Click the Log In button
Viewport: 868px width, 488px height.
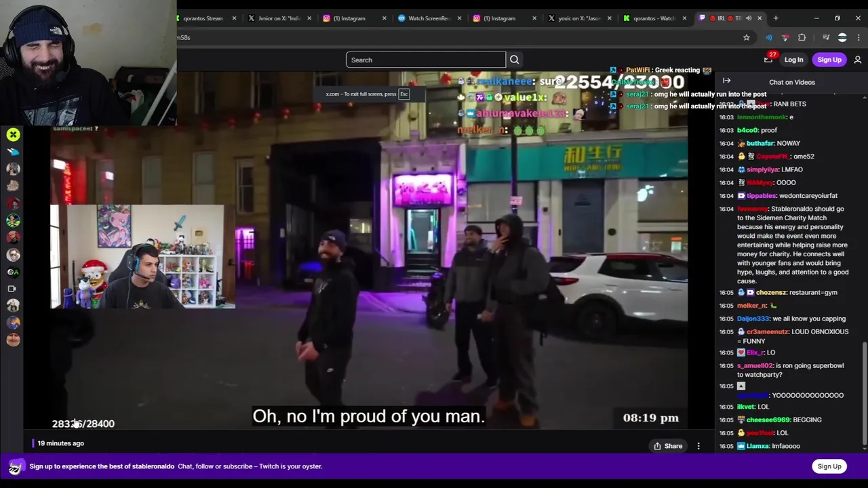click(x=793, y=60)
